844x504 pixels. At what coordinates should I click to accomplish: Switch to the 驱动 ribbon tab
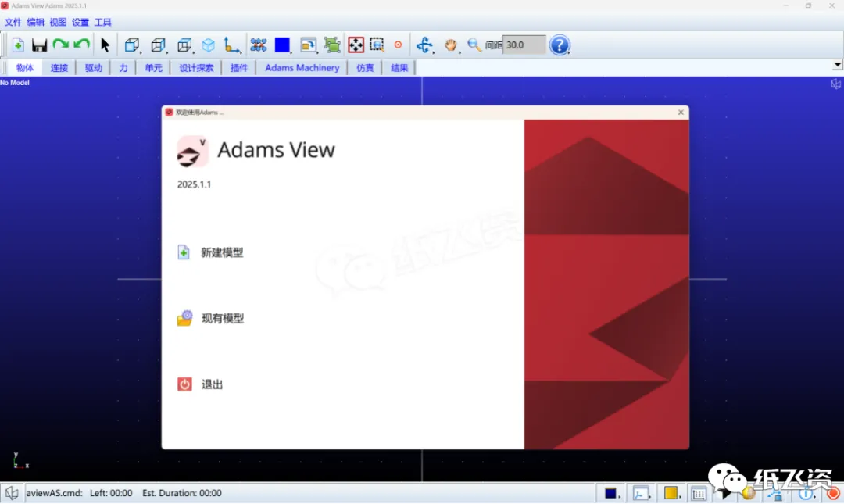[94, 68]
